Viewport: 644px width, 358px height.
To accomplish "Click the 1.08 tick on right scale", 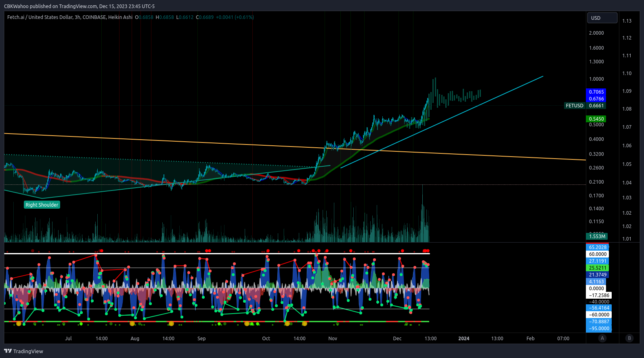I will (x=627, y=109).
